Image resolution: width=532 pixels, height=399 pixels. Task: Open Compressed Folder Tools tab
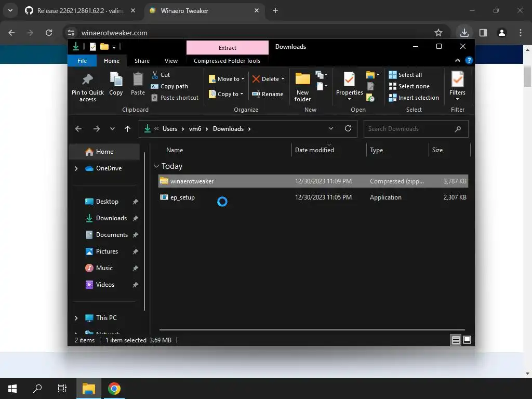point(227,61)
